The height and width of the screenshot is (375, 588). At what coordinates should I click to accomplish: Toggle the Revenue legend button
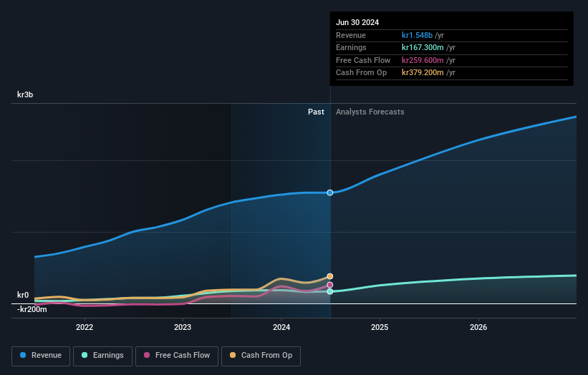41,356
